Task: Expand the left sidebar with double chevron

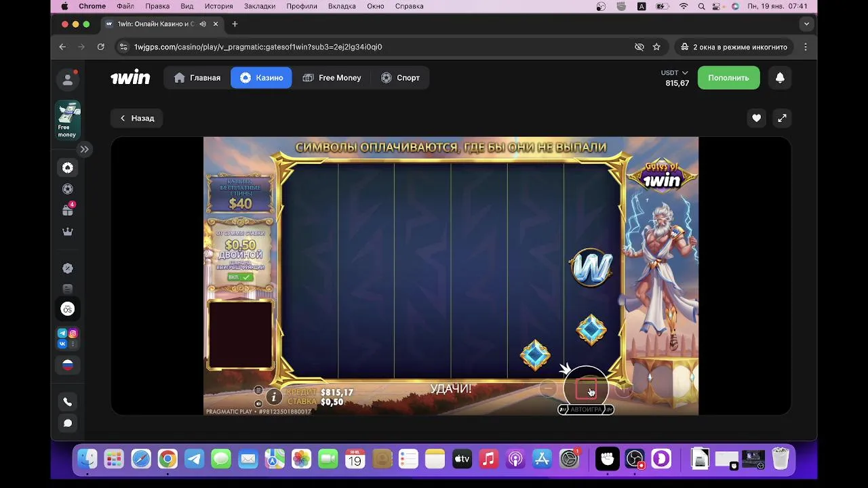Action: point(84,149)
